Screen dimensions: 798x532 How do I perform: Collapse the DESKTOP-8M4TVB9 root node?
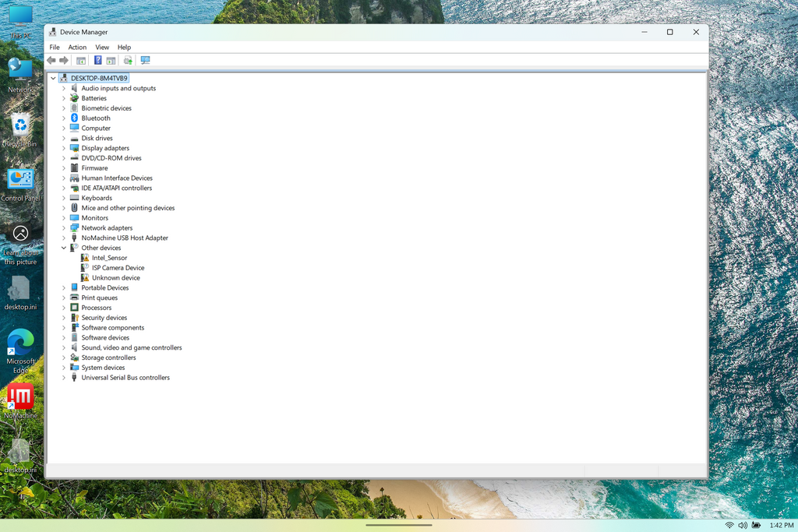click(53, 79)
